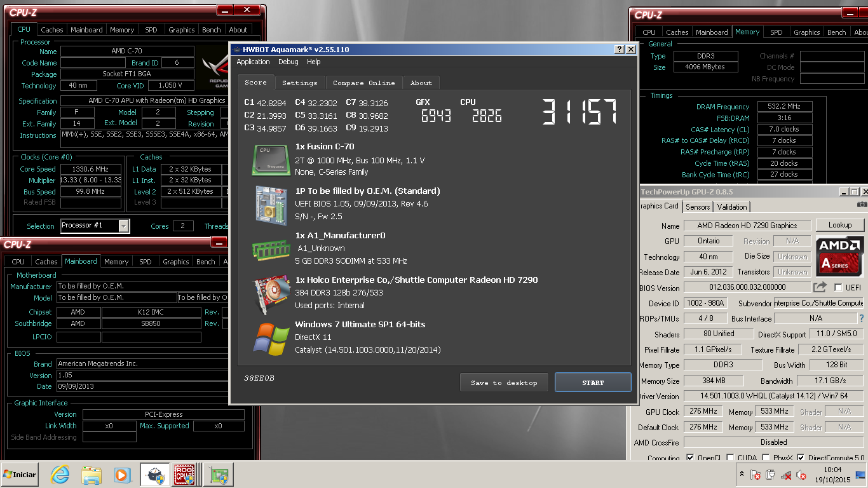
Task: Open the Graphics tab in the top-right CPU-Z
Action: [x=807, y=32]
